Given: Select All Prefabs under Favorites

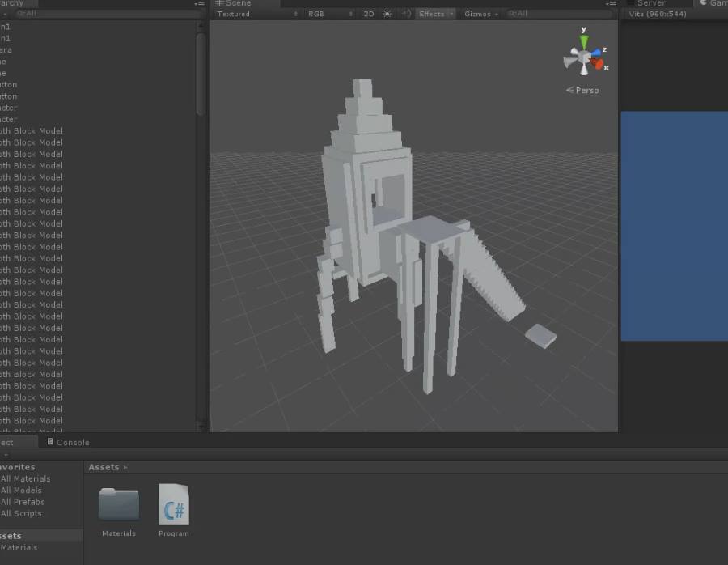Looking at the screenshot, I should pos(23,502).
